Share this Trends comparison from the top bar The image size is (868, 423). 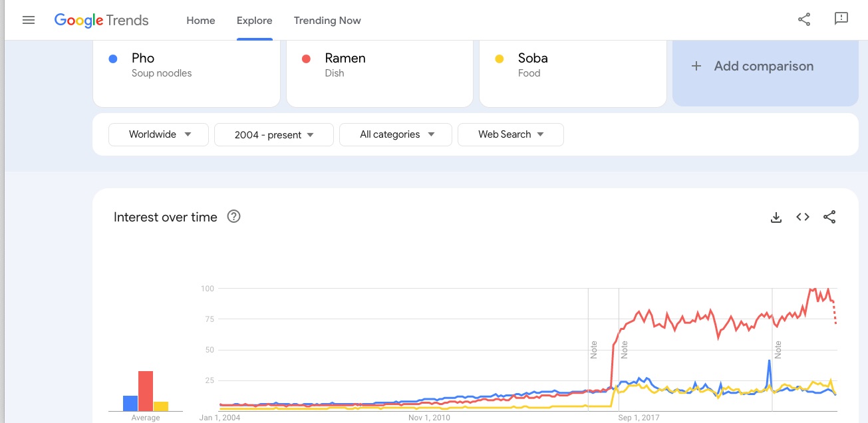click(x=804, y=20)
